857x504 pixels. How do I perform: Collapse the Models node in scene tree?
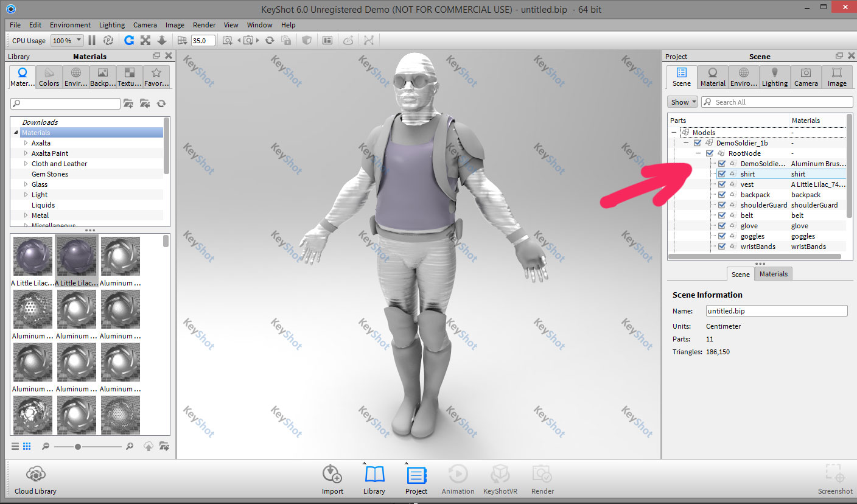(674, 133)
